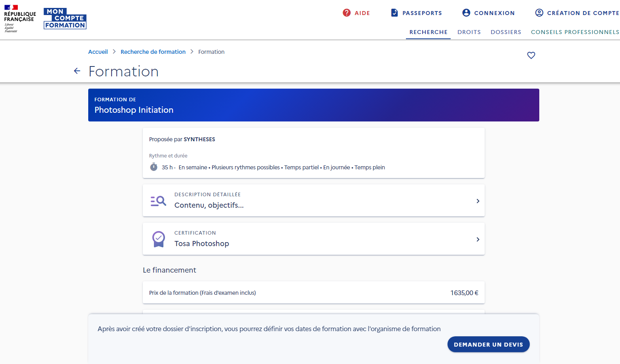
Task: Click the CRÉATION DE COMPTE link
Action: tap(583, 13)
